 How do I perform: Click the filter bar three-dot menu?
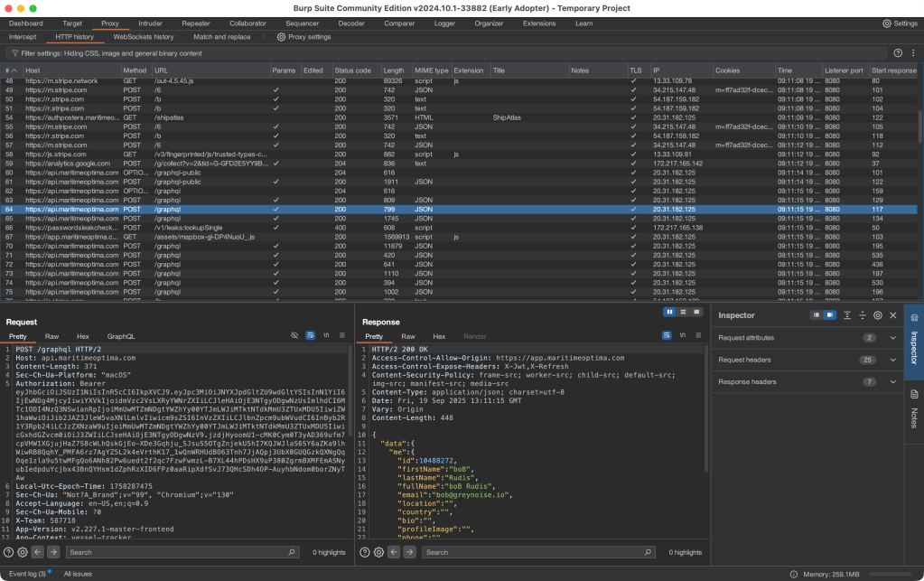[x=914, y=53]
